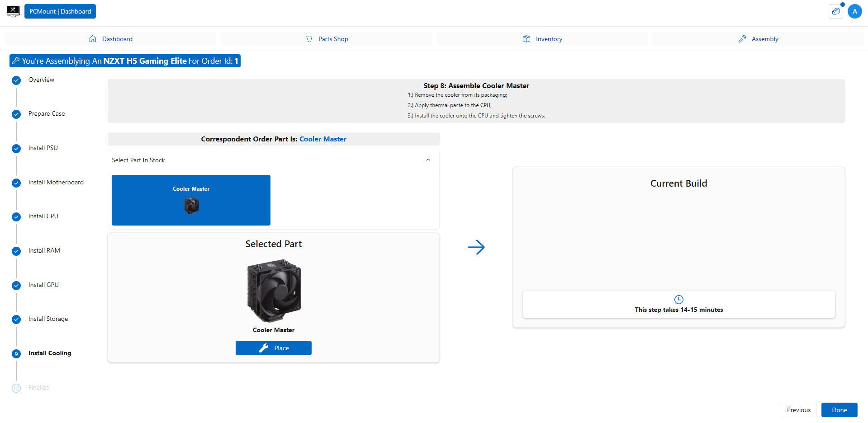Viewport: 868px width, 423px height.
Task: Click the large Cooler Master product image
Action: [x=274, y=290]
